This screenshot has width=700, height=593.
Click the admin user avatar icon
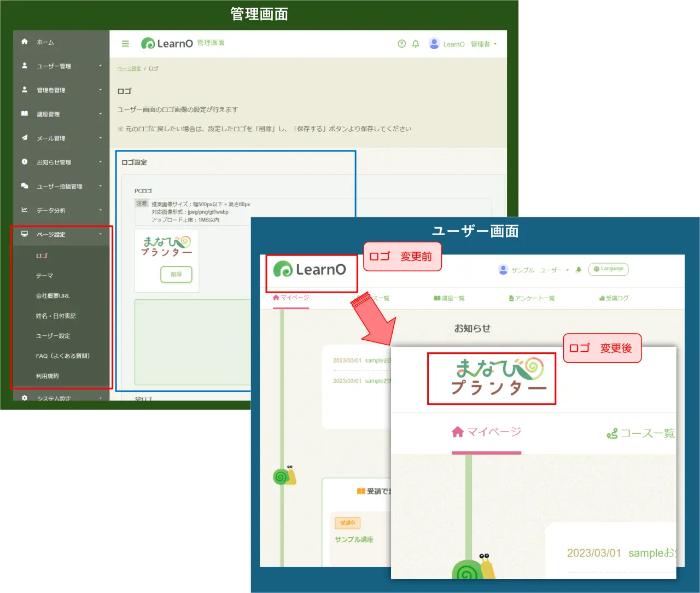point(434,44)
